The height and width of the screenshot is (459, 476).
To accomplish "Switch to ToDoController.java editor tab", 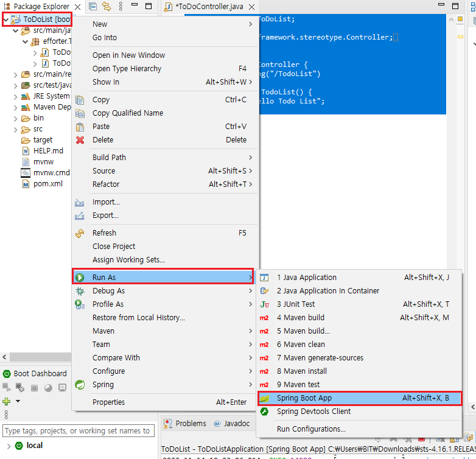I will [209, 6].
